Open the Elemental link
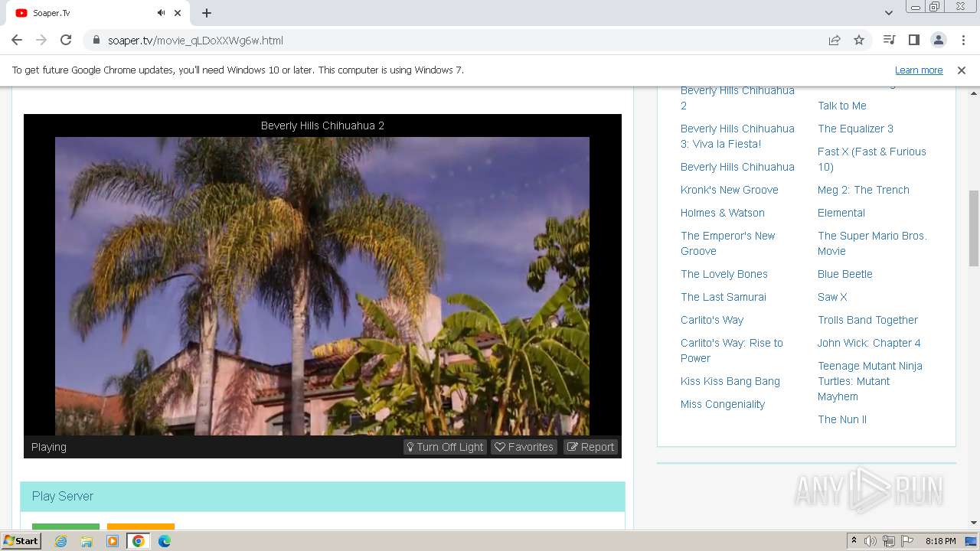Image resolution: width=980 pixels, height=551 pixels. 841,213
